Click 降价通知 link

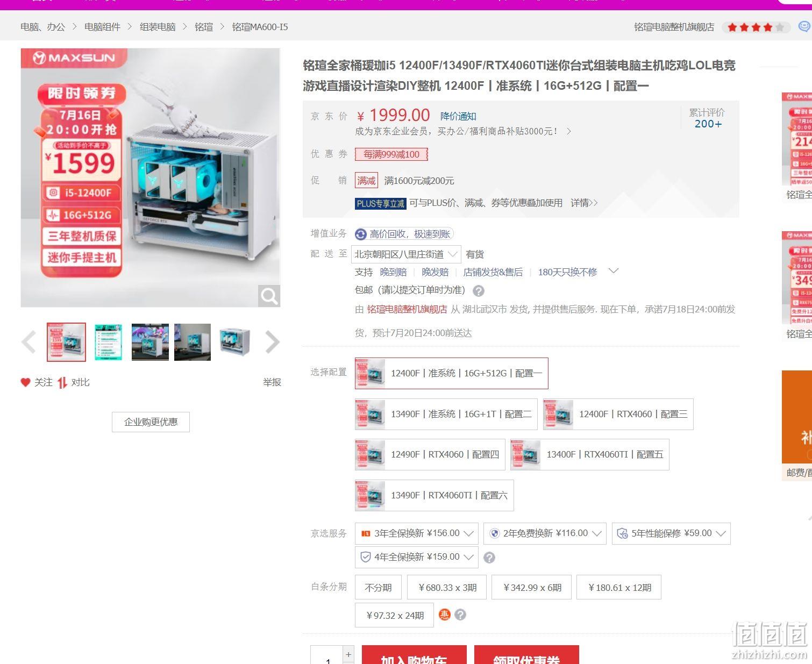tap(458, 116)
